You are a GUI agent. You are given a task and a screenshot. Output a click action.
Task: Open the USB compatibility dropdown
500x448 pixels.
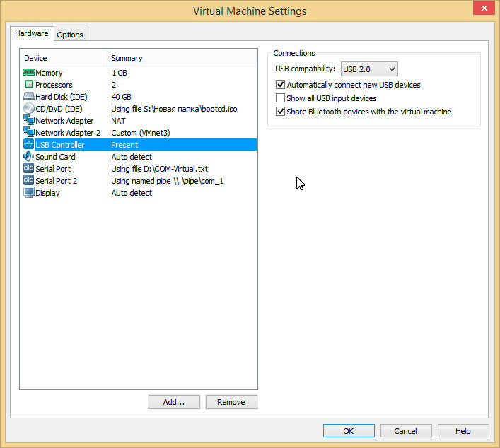[x=369, y=69]
